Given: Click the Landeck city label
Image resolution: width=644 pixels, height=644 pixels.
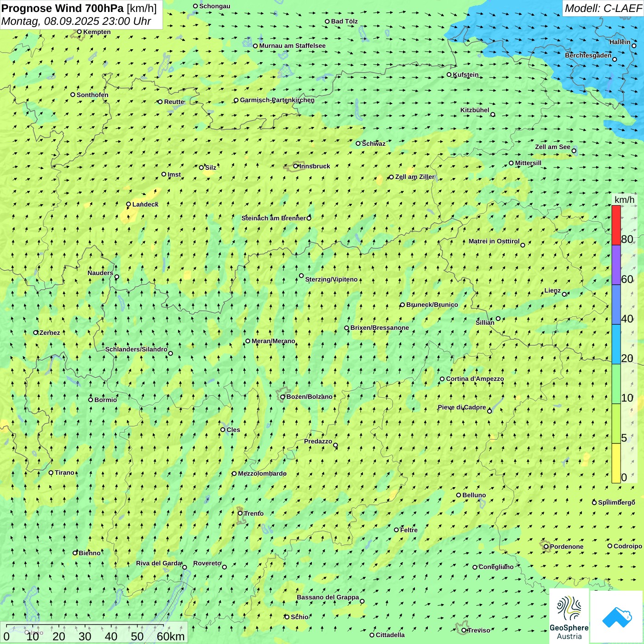Looking at the screenshot, I should tap(145, 204).
